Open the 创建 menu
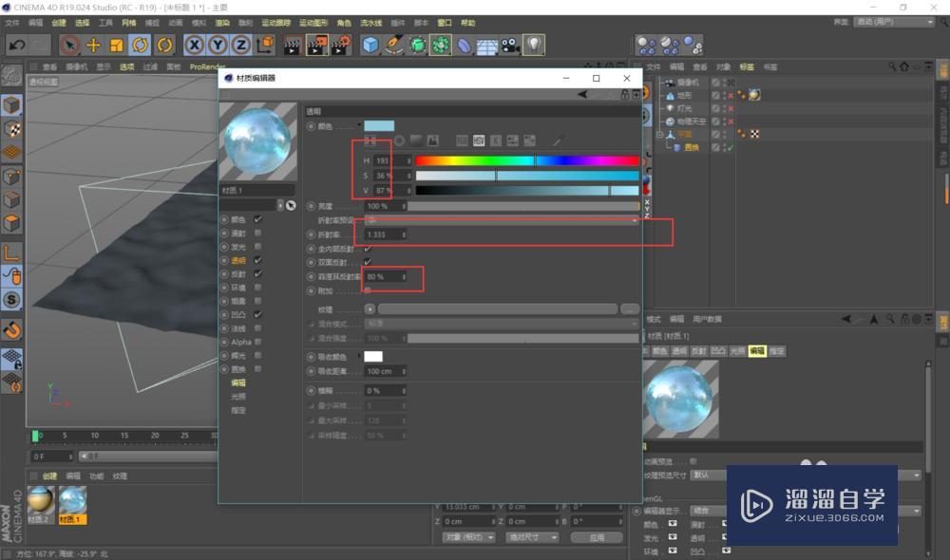The width and height of the screenshot is (950, 560). point(59,23)
